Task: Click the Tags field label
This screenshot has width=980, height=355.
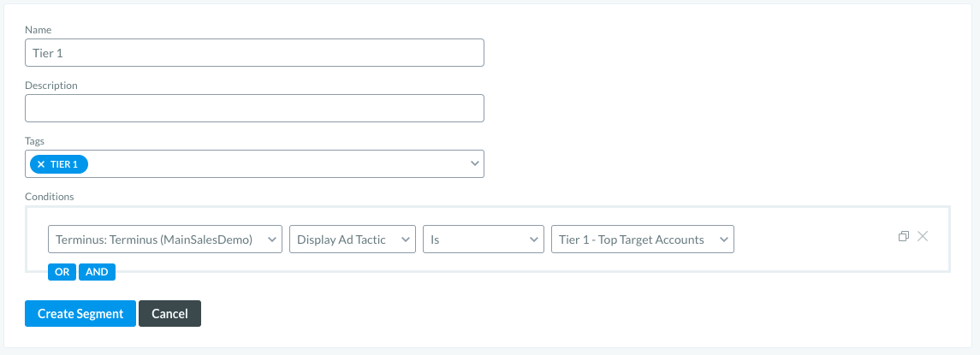Action: coord(35,141)
